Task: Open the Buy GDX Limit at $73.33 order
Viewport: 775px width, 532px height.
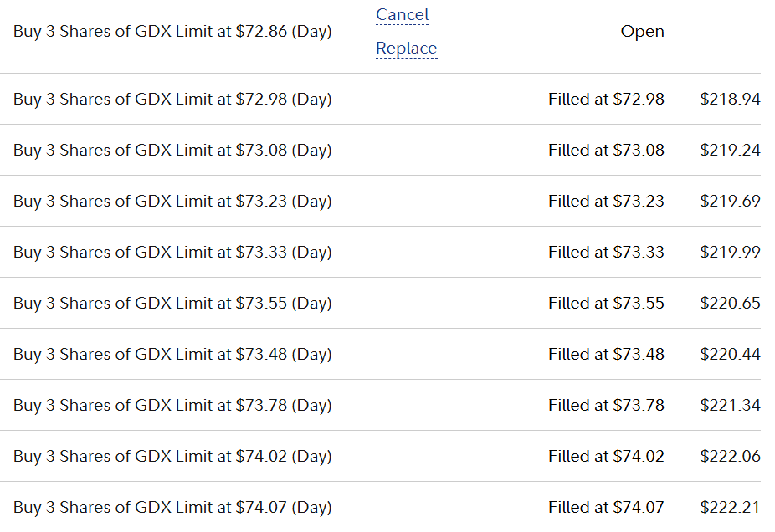Action: [172, 253]
